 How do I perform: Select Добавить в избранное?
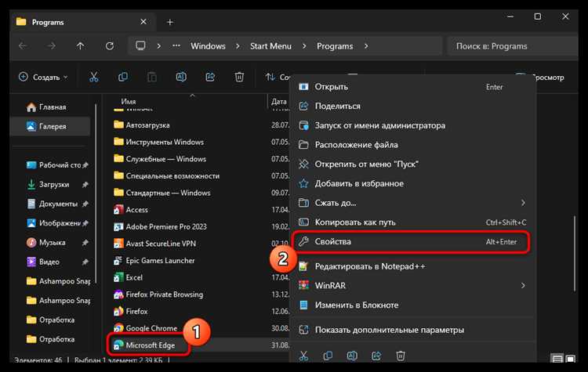(414, 183)
